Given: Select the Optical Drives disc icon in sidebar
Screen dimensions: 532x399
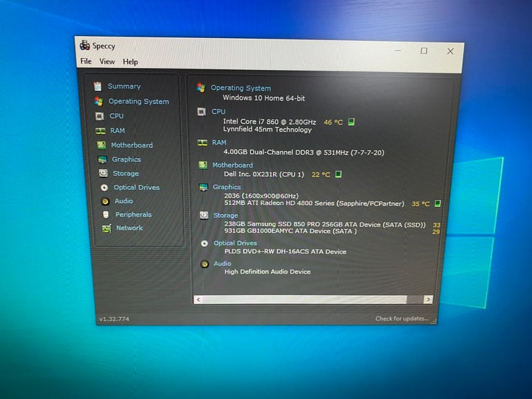Looking at the screenshot, I should tap(104, 187).
